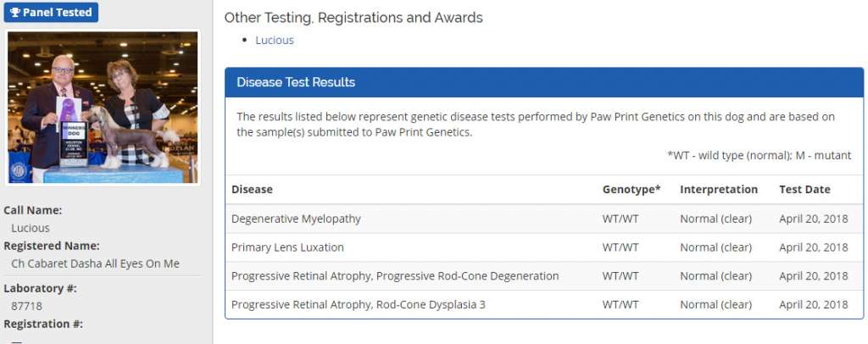Click the Other Testing, Registrations and Awards heading

click(x=353, y=17)
